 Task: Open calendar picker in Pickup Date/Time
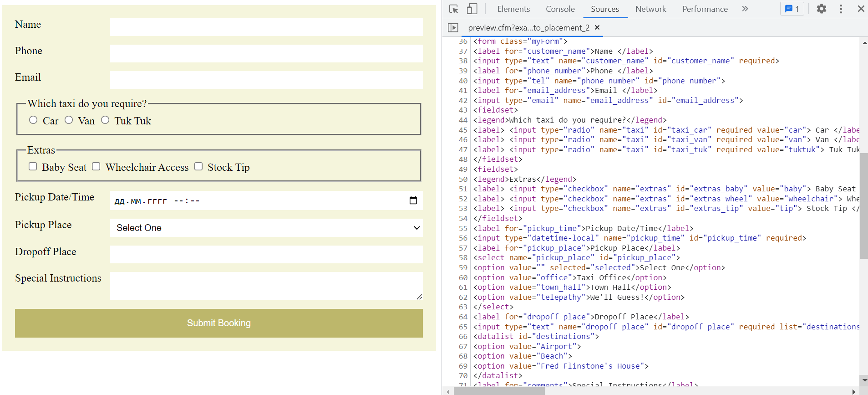coord(413,200)
